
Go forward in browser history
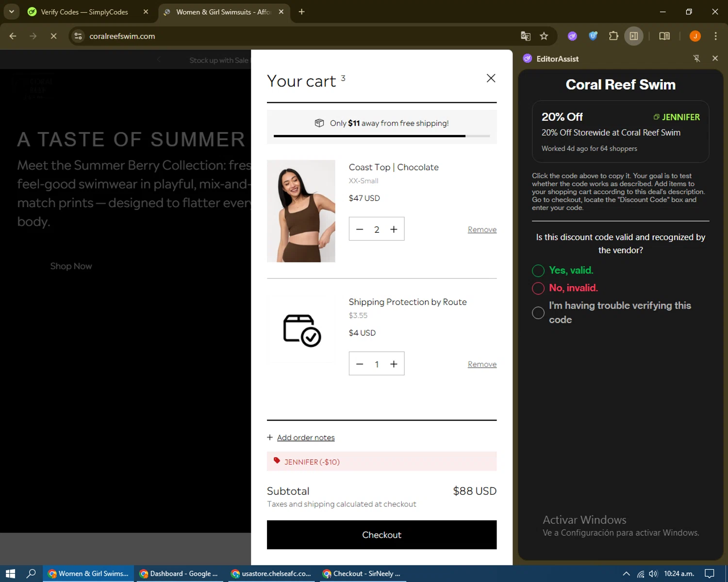(x=33, y=36)
